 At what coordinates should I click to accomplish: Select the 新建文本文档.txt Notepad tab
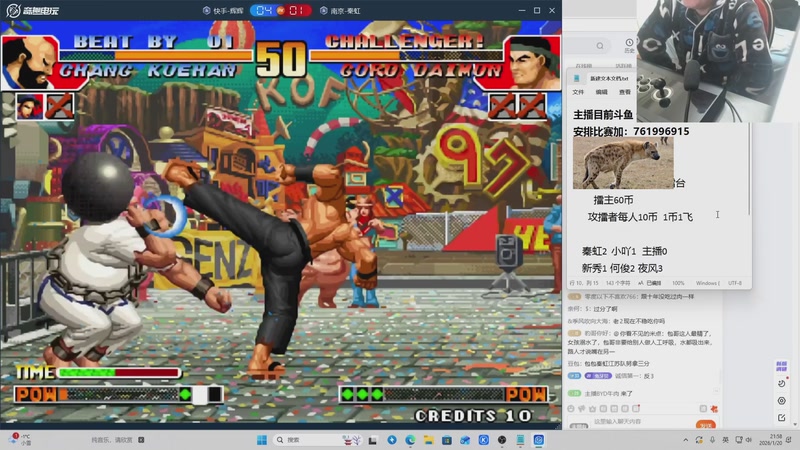(x=609, y=79)
